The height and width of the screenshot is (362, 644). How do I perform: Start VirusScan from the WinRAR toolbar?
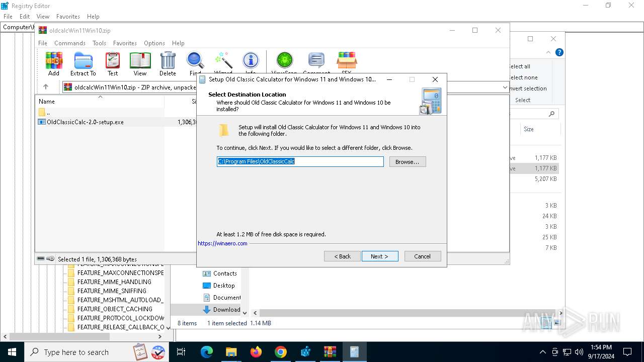click(x=284, y=61)
